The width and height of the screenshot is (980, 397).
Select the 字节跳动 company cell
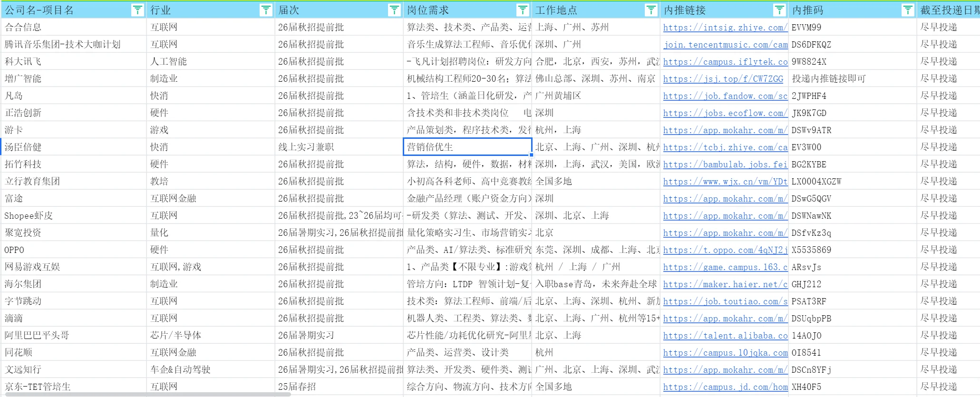74,301
